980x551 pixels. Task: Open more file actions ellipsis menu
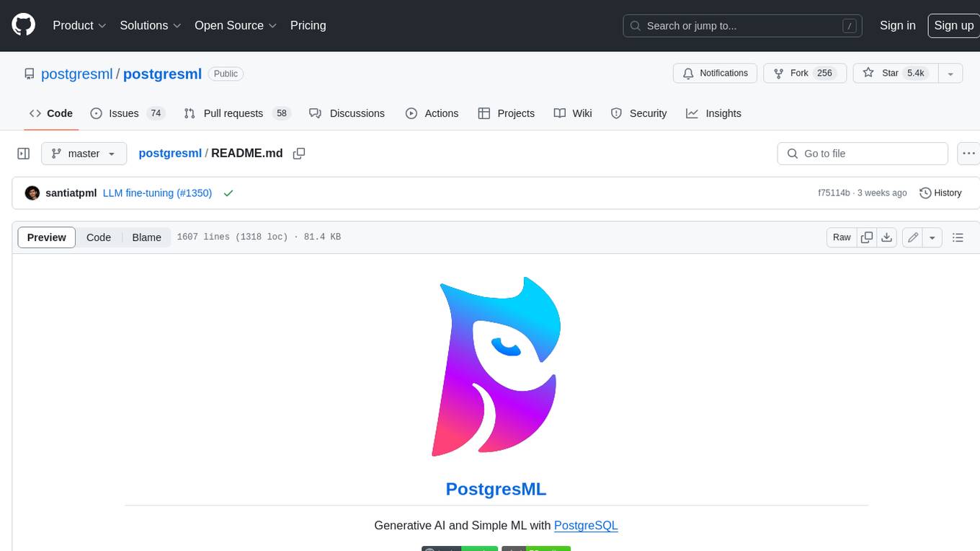[968, 154]
